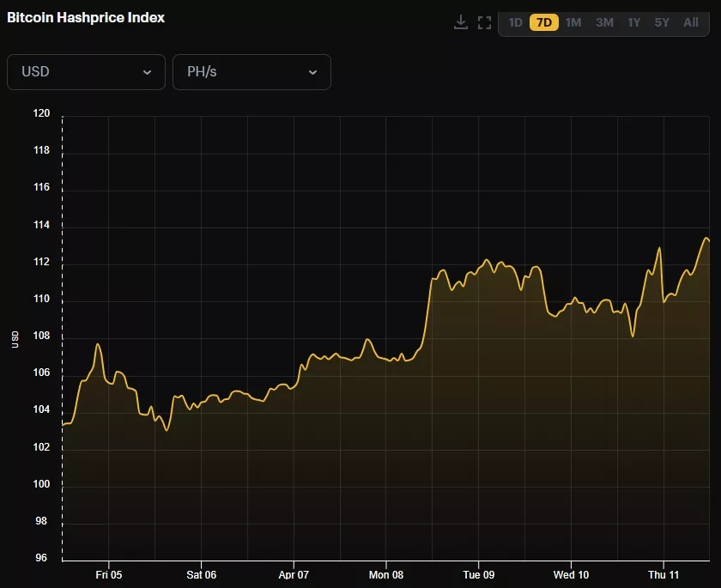Click the Apr 07 date label

point(294,575)
